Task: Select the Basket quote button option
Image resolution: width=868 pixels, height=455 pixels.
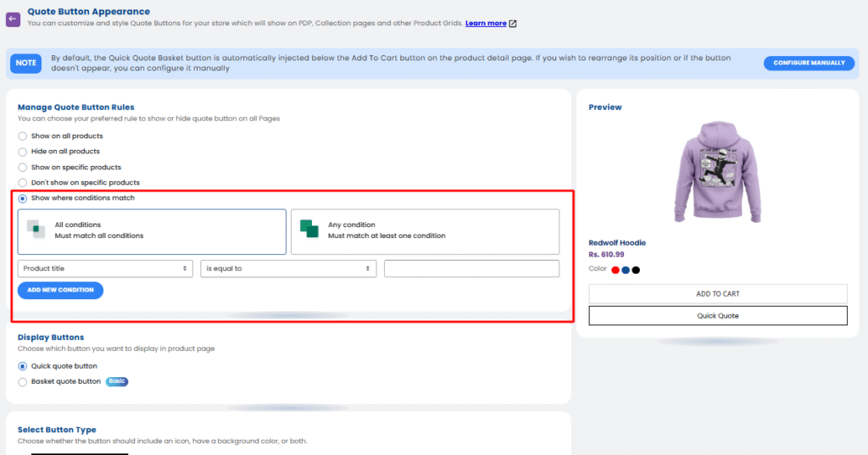Action: [x=23, y=382]
